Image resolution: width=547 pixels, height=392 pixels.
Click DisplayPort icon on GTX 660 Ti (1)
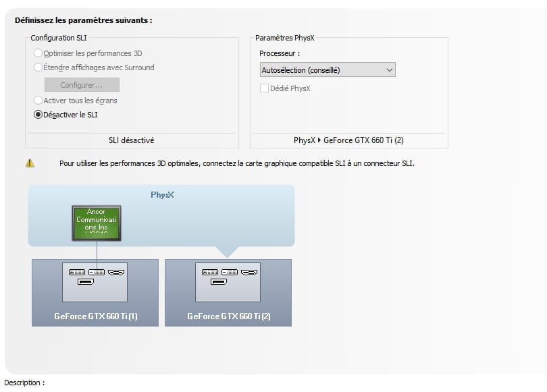86,281
